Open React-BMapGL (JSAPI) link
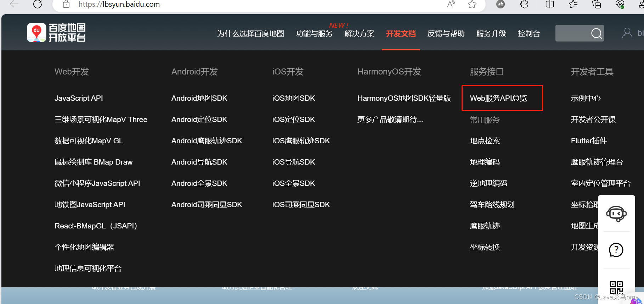This screenshot has height=304, width=644. tap(96, 226)
